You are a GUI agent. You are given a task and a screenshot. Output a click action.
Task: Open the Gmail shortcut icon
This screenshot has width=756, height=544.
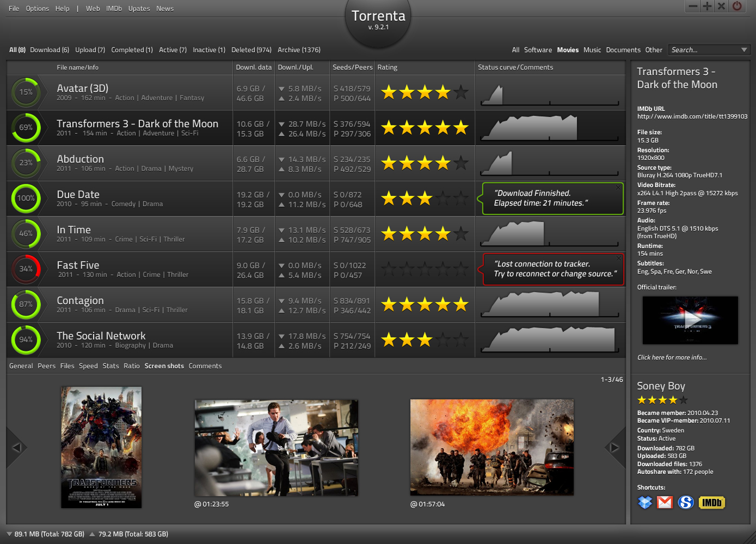(665, 502)
